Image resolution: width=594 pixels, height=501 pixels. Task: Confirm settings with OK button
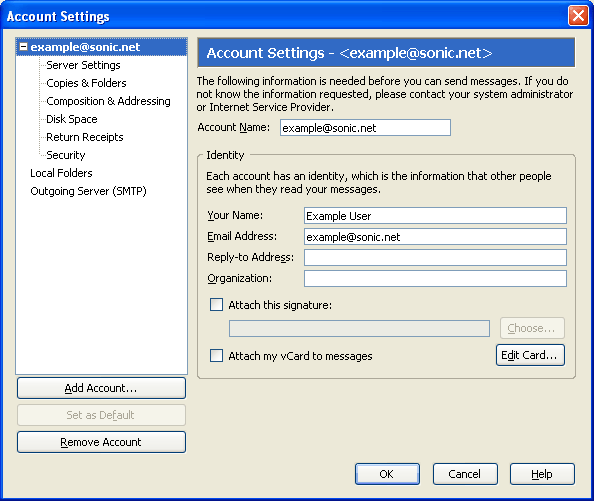point(387,474)
